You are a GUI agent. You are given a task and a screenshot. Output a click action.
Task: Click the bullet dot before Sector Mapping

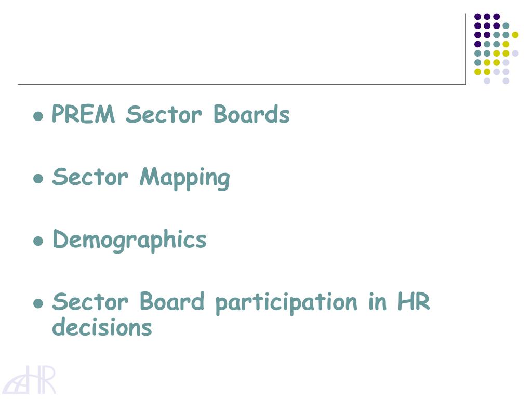point(38,179)
